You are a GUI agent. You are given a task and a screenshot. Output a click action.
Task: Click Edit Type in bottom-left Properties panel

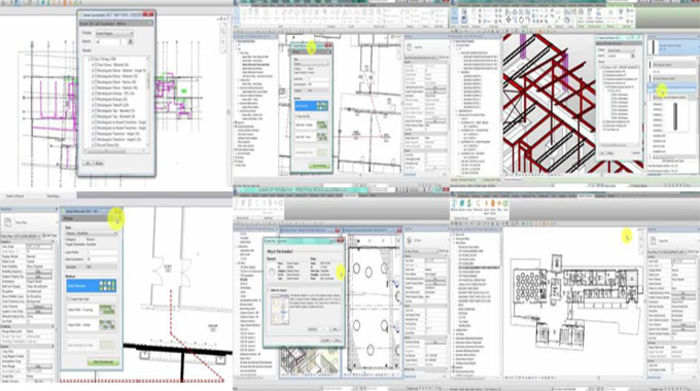[51, 235]
